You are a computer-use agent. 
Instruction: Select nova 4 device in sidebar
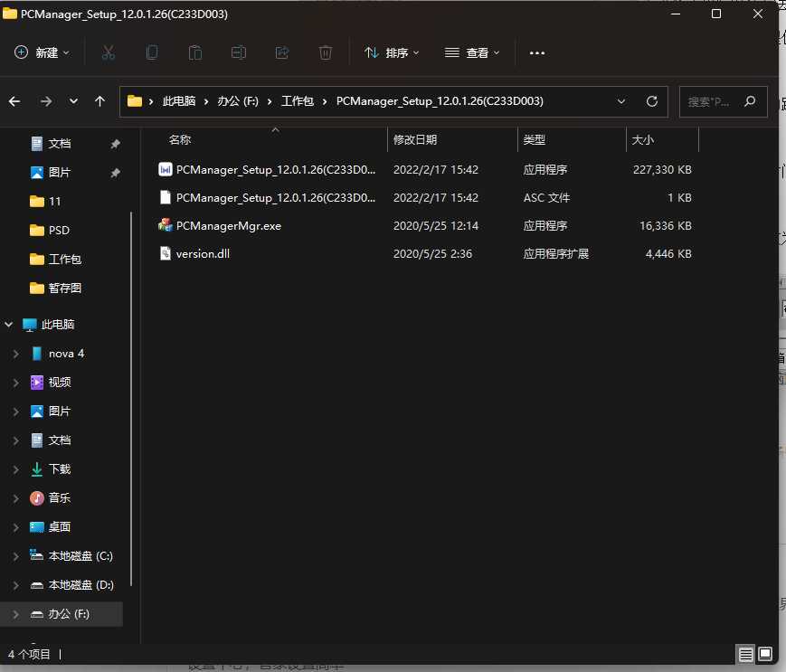coord(66,354)
